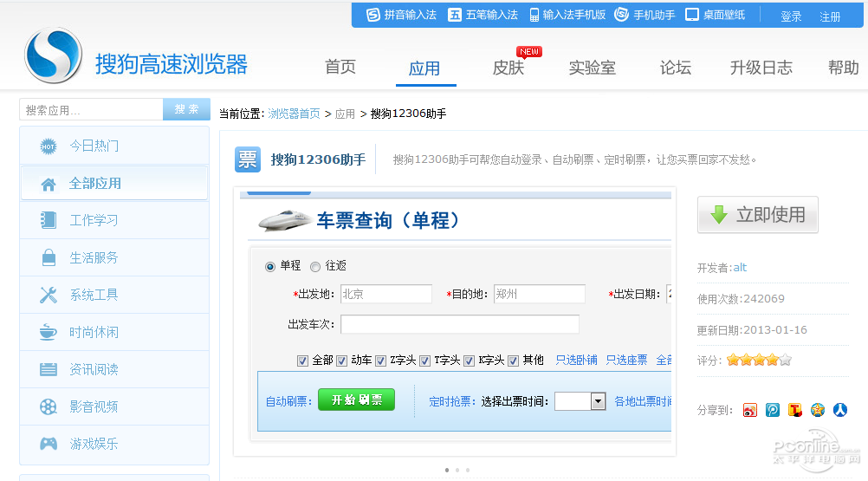Image resolution: width=868 pixels, height=481 pixels.
Task: Click the 各地出票时间 link
Action: [x=643, y=401]
